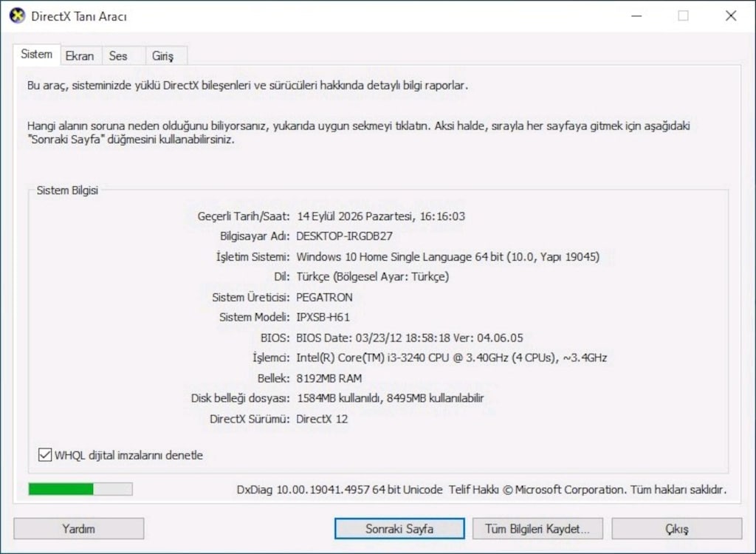Select the Türkçe language value
The height and width of the screenshot is (554, 756).
coord(373,277)
